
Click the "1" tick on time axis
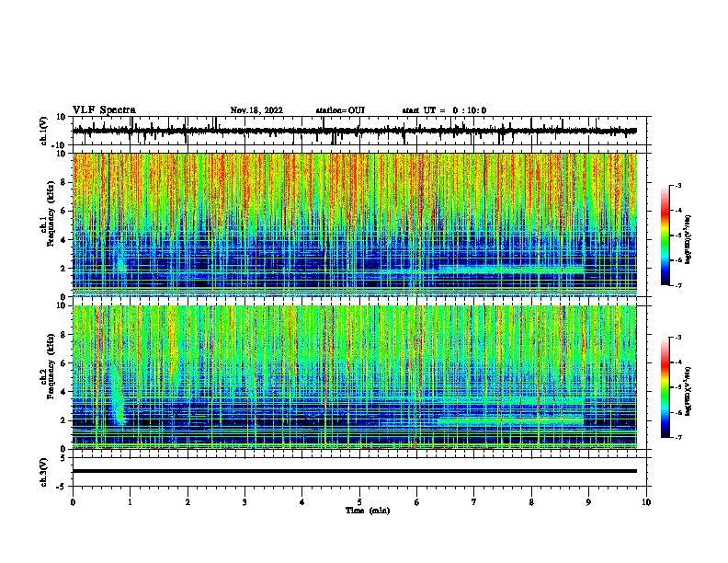pos(130,502)
